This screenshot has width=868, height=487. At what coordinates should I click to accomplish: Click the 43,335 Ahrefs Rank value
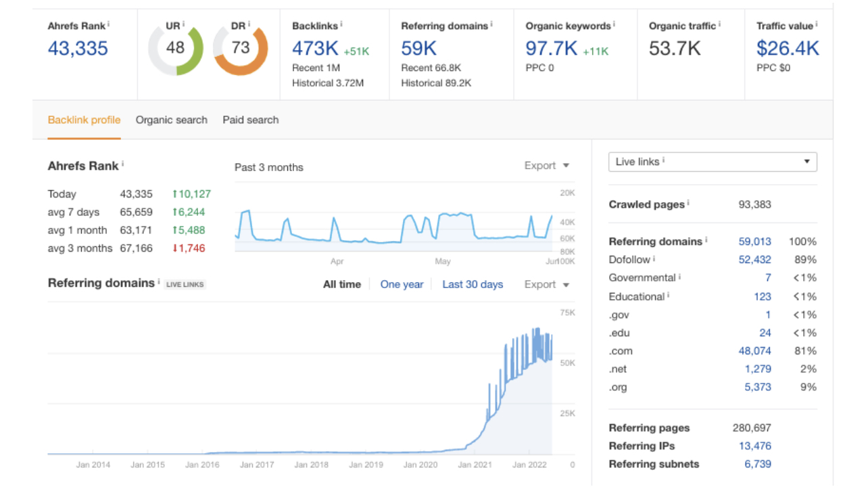(x=78, y=48)
